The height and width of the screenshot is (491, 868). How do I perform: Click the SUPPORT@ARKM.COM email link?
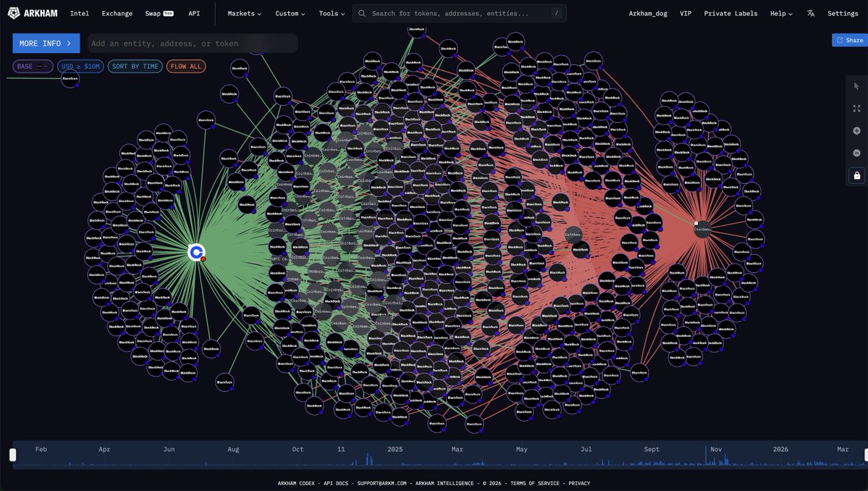click(x=382, y=483)
